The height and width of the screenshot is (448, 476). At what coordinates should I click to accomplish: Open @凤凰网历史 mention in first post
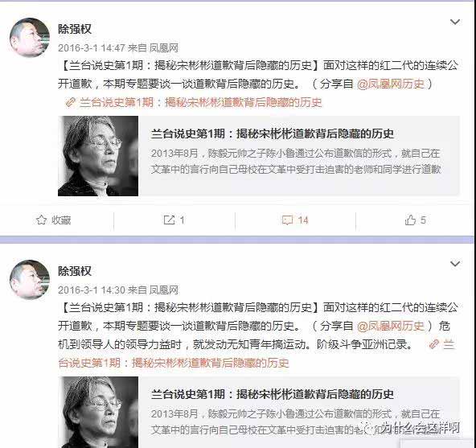391,84
